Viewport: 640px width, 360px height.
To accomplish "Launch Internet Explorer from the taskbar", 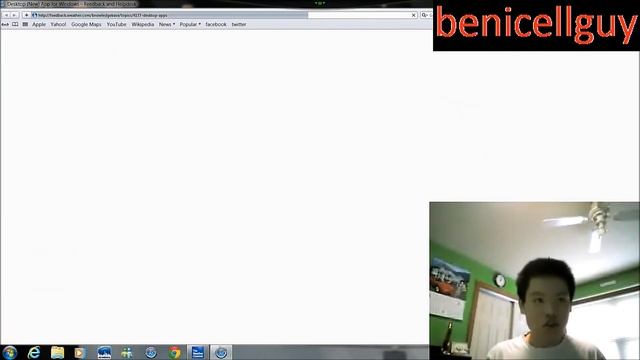I will 34,353.
